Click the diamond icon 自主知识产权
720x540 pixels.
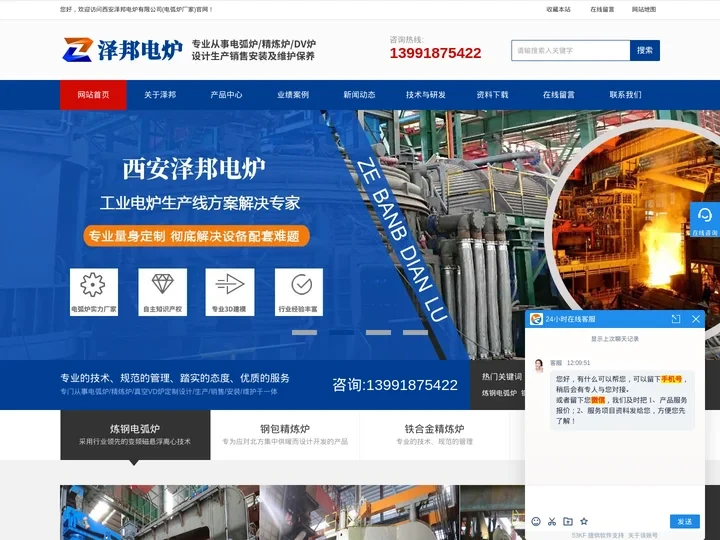[163, 292]
